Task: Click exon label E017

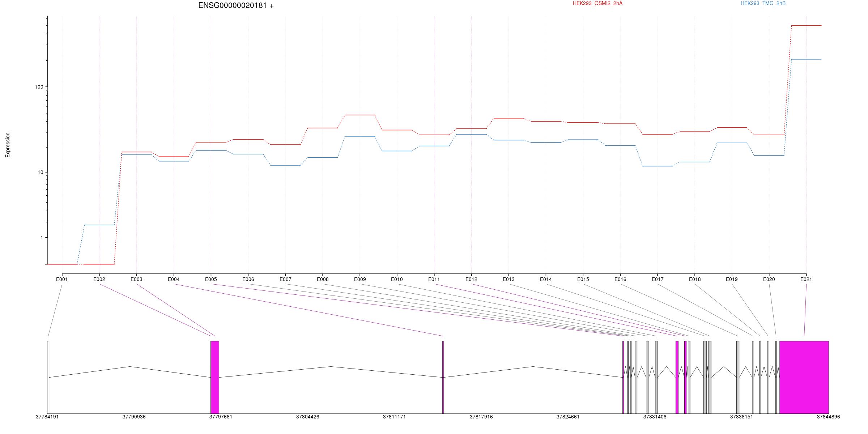Action: point(658,279)
